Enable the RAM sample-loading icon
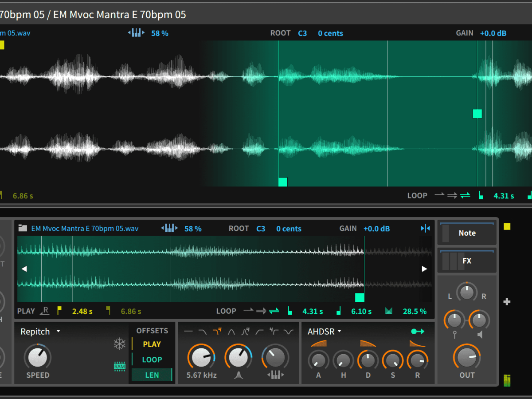Screen dimensions: 532x399 (120, 367)
